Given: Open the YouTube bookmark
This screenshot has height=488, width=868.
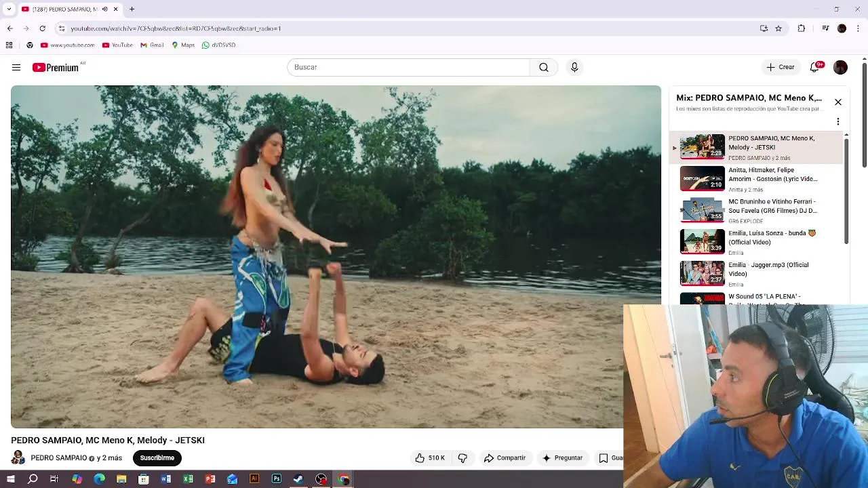Looking at the screenshot, I should point(117,45).
